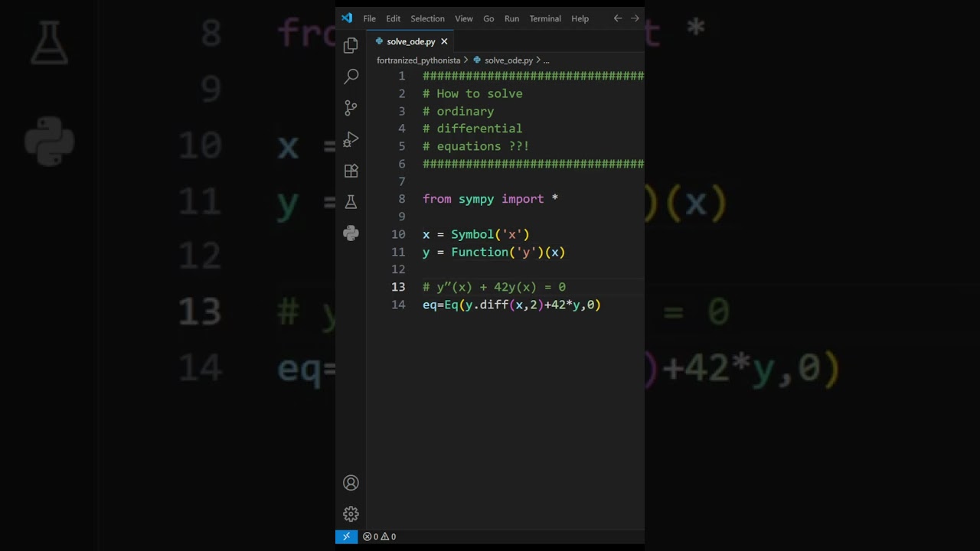Screen dimensions: 980x551
Task: Click the x = Symbol('x') code line
Action: [476, 234]
